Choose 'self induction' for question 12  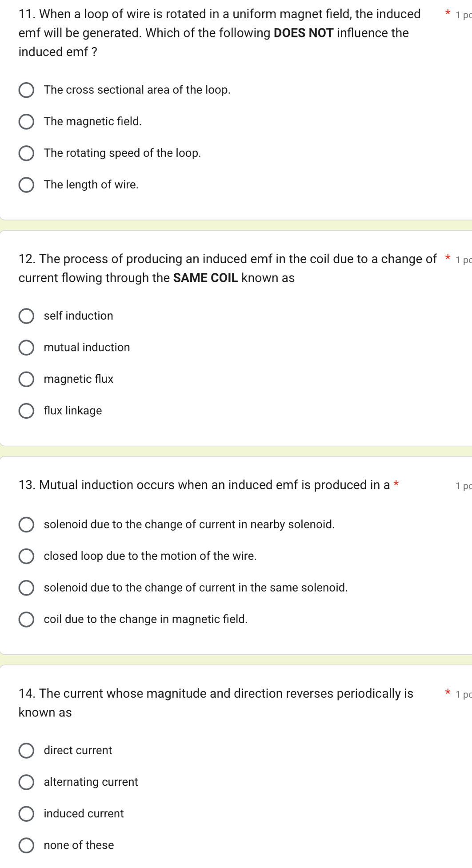pyautogui.click(x=26, y=316)
